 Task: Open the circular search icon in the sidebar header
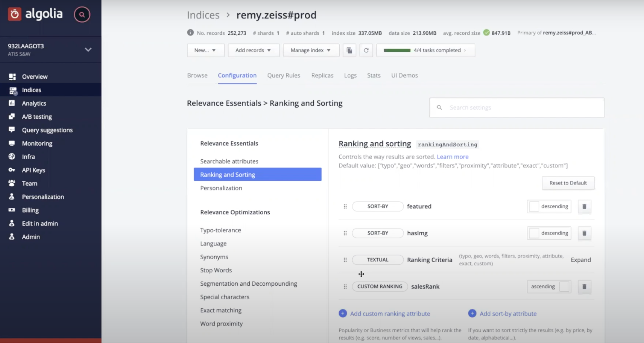(82, 14)
